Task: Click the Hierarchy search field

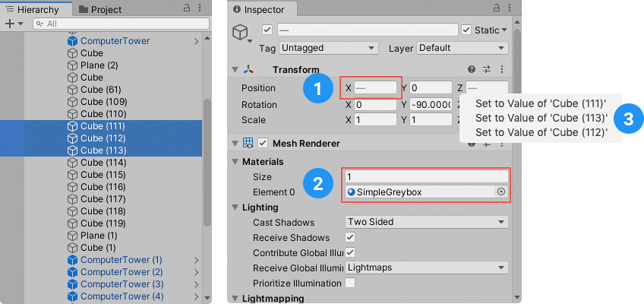Action: 114,24
